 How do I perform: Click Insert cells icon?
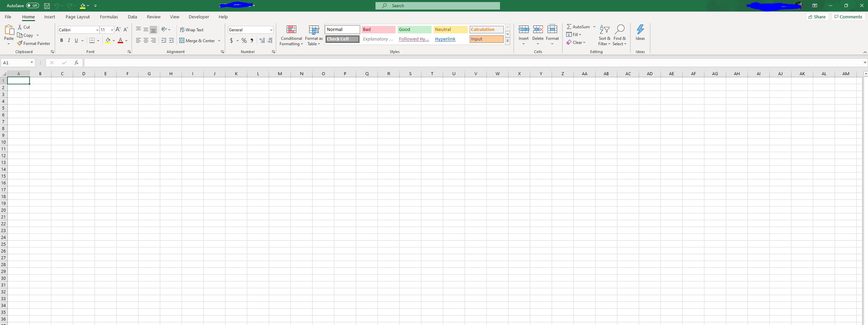[x=523, y=30]
